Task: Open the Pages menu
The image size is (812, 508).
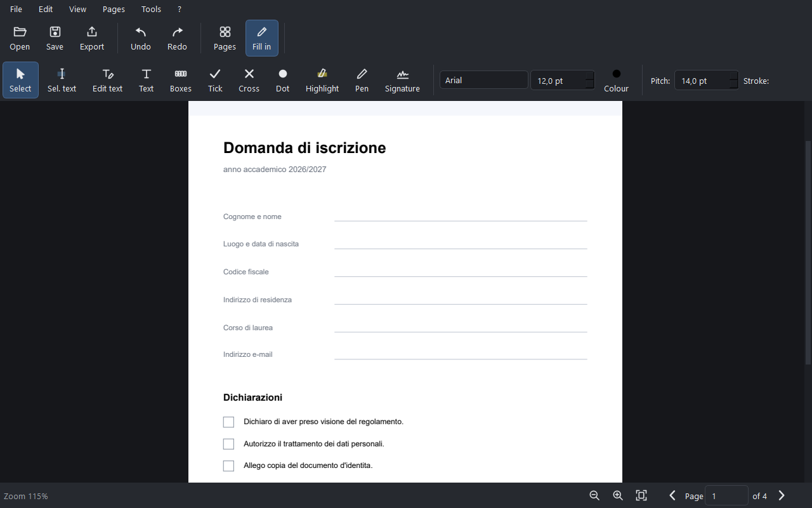Action: click(114, 10)
